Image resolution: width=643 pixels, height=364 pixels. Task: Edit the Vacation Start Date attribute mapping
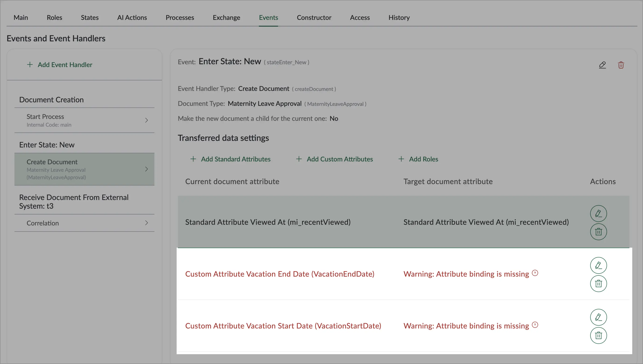point(599,317)
